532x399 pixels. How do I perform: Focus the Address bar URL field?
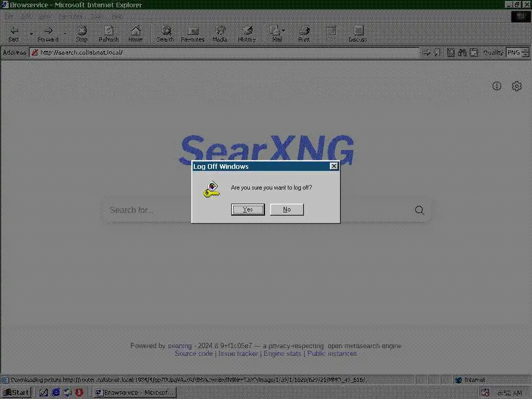point(224,52)
